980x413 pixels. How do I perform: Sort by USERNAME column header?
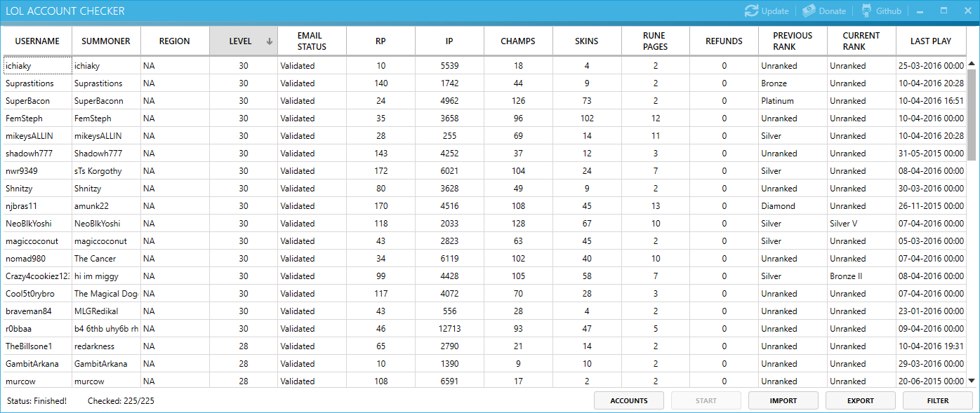coord(37,41)
